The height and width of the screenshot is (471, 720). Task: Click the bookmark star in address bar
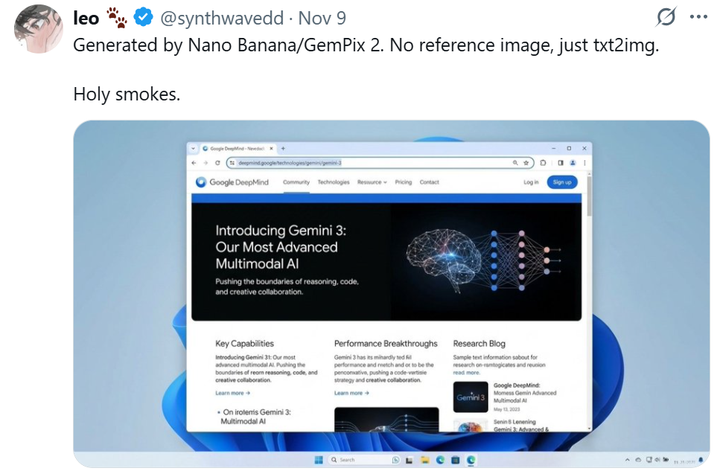tap(526, 163)
